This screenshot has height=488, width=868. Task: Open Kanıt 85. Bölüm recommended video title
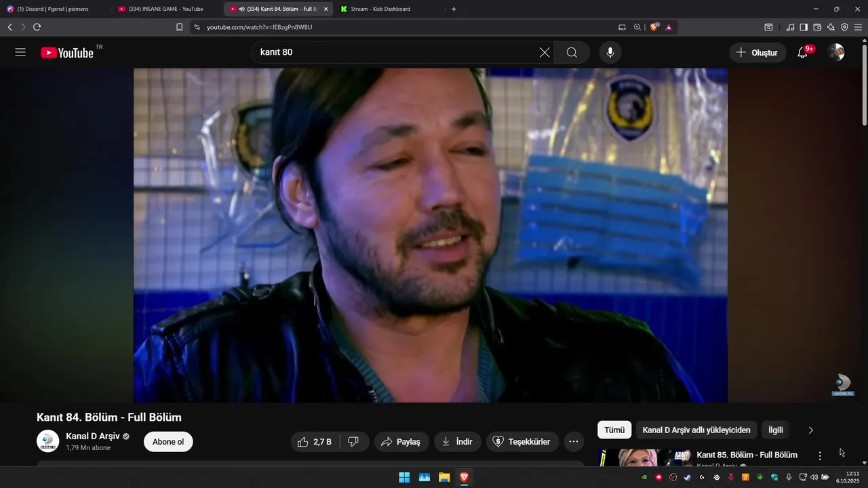click(x=747, y=455)
